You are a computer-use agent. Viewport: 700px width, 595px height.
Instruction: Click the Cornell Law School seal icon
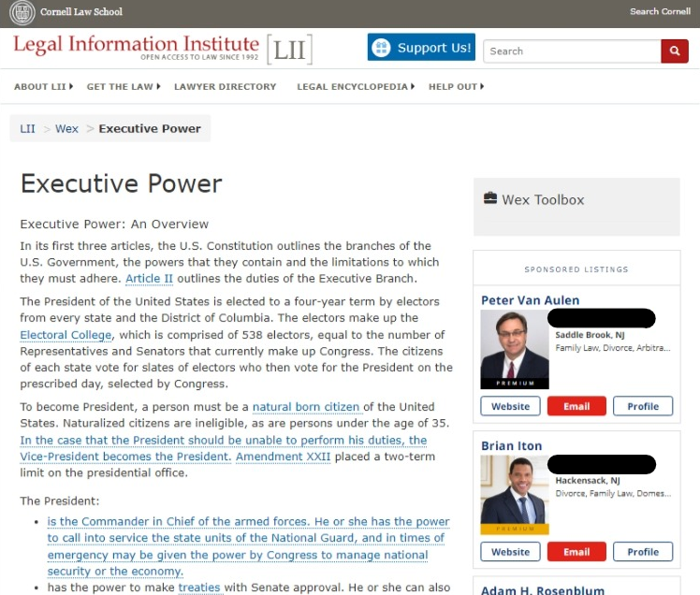pyautogui.click(x=22, y=12)
